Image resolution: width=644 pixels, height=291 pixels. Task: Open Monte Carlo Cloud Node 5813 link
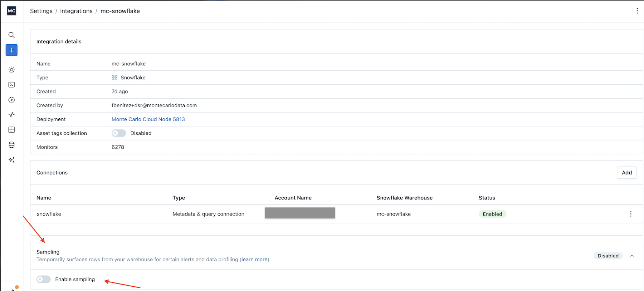click(148, 119)
